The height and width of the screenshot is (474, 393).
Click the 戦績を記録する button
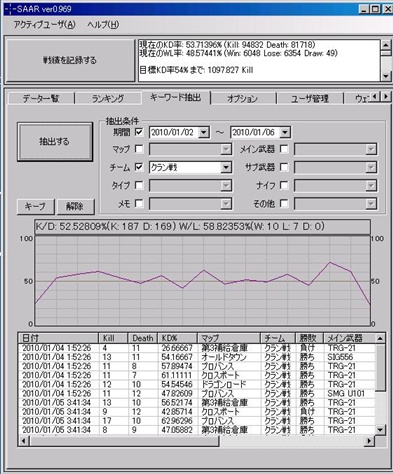click(70, 60)
